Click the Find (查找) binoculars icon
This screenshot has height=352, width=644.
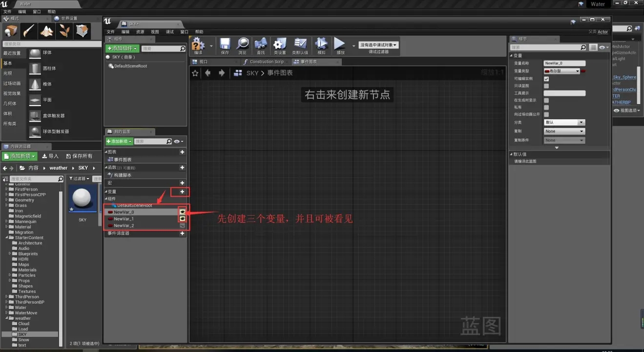coord(261,44)
